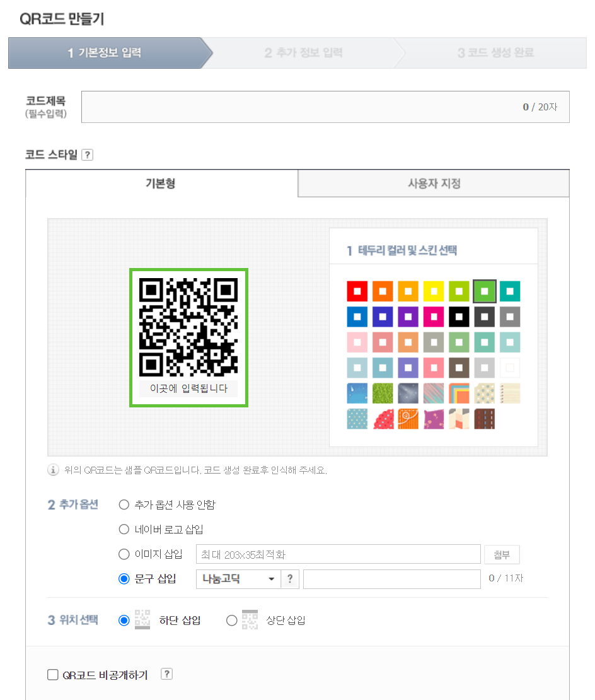Open the QR코드 비공개하기 help icon
This screenshot has height=700, width=595.
coord(166,674)
